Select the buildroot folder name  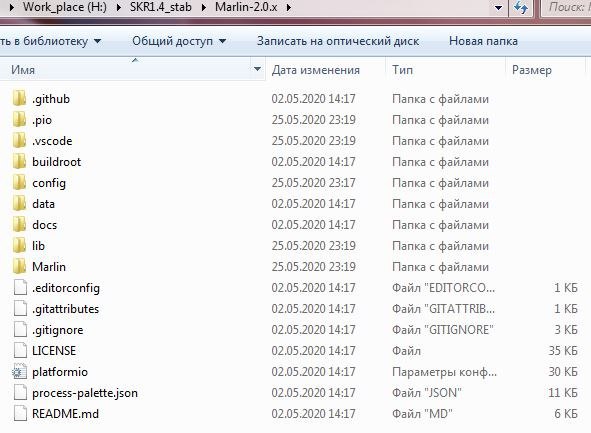pyautogui.click(x=57, y=162)
